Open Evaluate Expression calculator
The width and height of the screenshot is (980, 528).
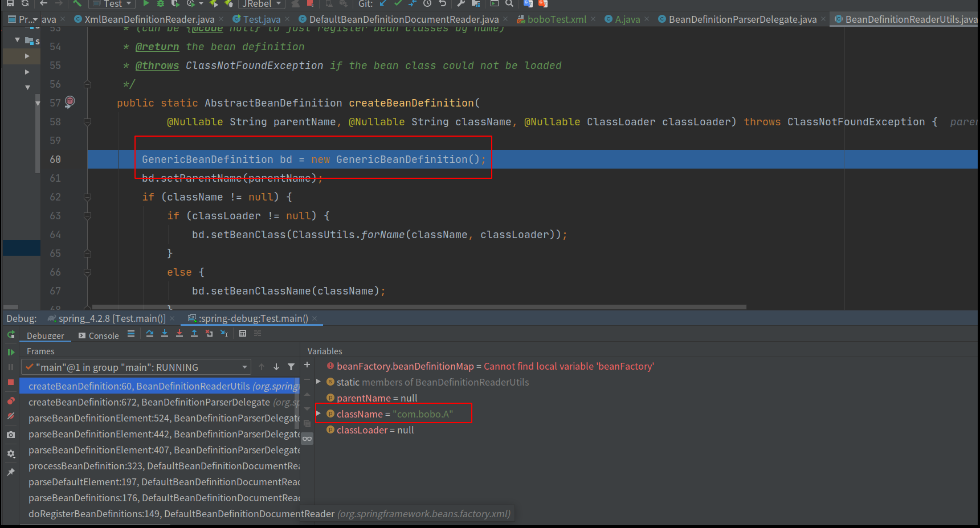243,334
